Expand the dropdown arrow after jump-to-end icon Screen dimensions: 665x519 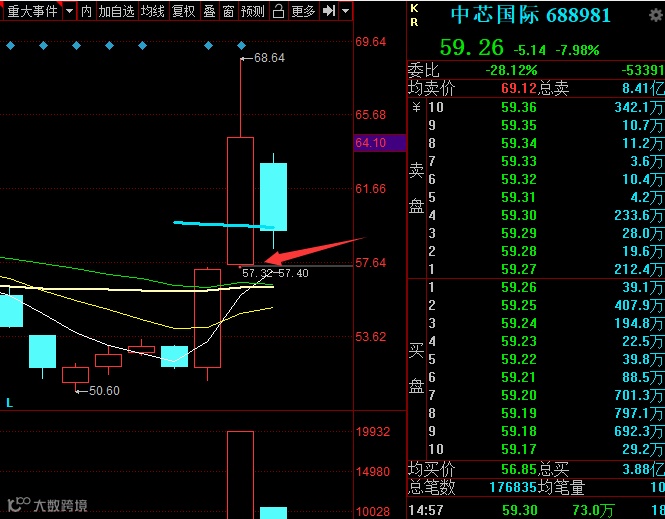coord(346,11)
